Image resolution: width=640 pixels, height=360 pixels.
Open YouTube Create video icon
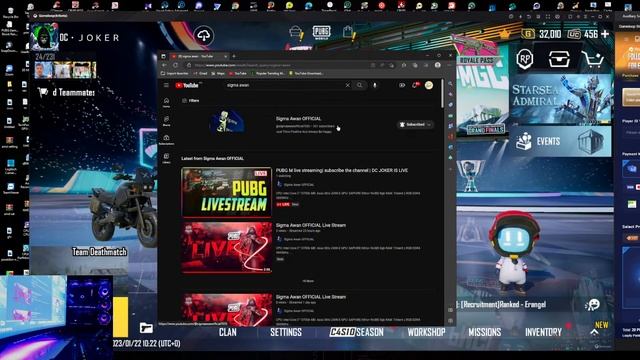click(402, 85)
